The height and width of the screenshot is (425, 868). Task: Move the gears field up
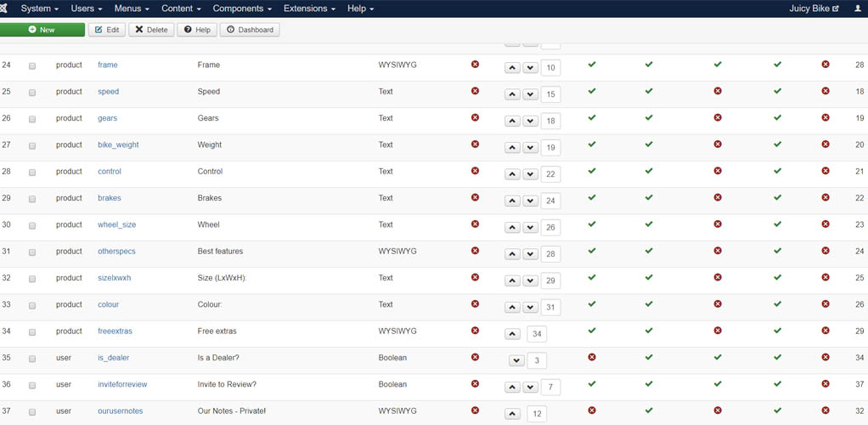(x=513, y=121)
